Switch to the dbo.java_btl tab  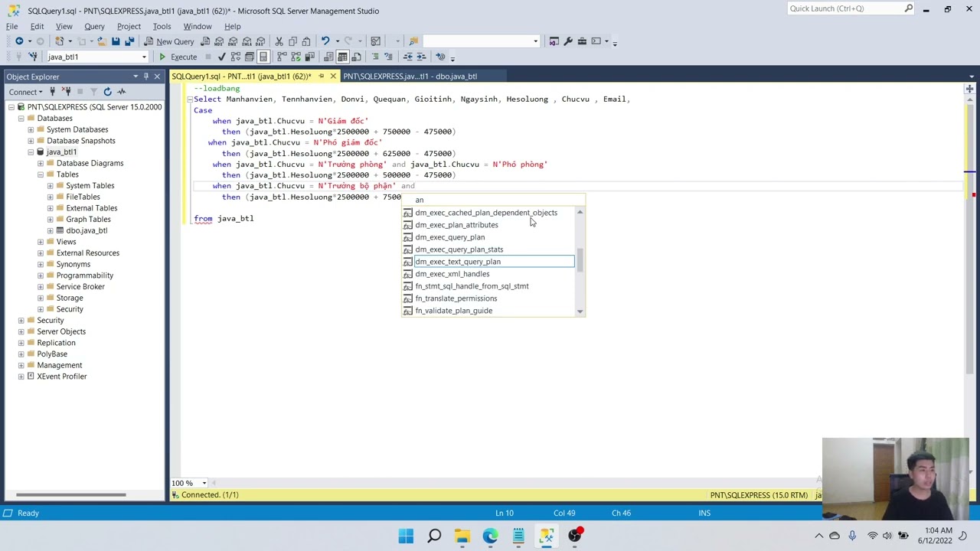(x=410, y=77)
